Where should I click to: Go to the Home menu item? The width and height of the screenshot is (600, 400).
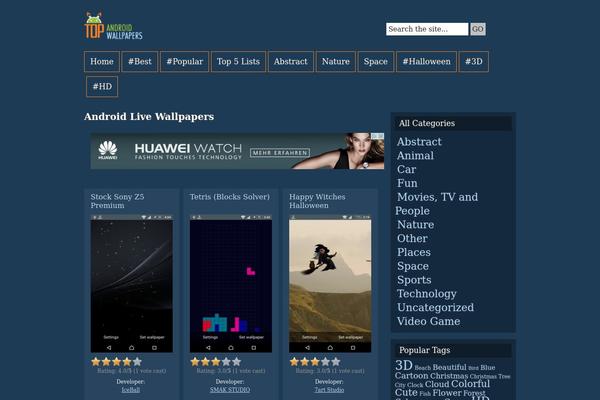pos(102,62)
